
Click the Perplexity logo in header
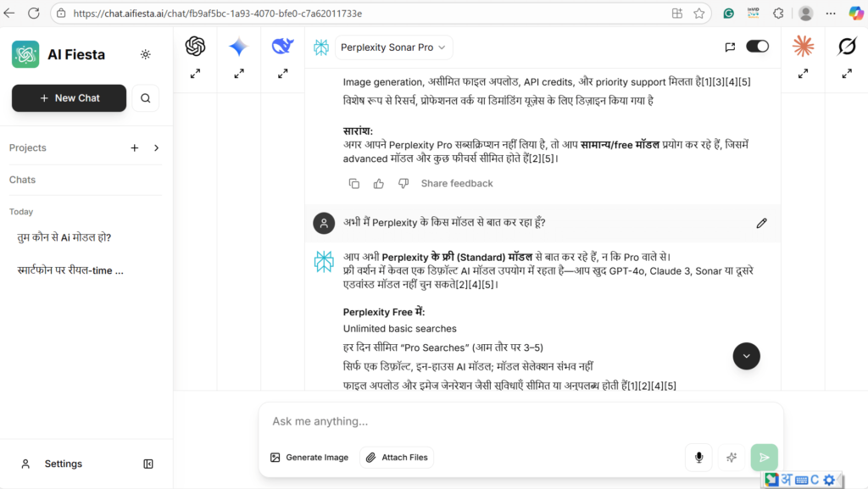[x=321, y=47]
